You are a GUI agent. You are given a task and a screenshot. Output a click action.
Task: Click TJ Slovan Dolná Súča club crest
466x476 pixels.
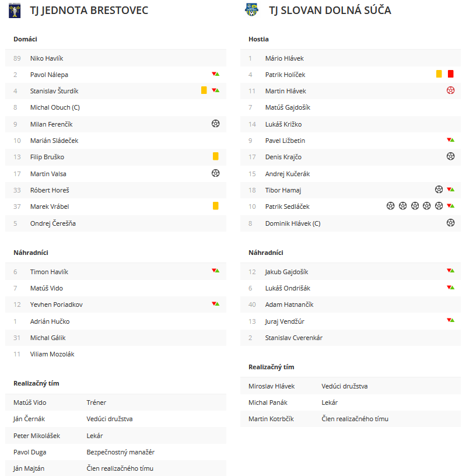click(251, 10)
